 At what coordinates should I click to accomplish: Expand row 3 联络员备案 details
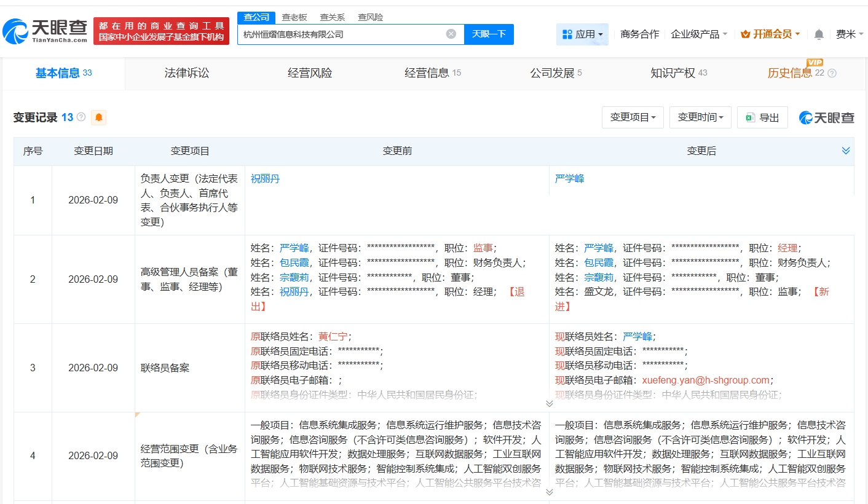point(549,403)
